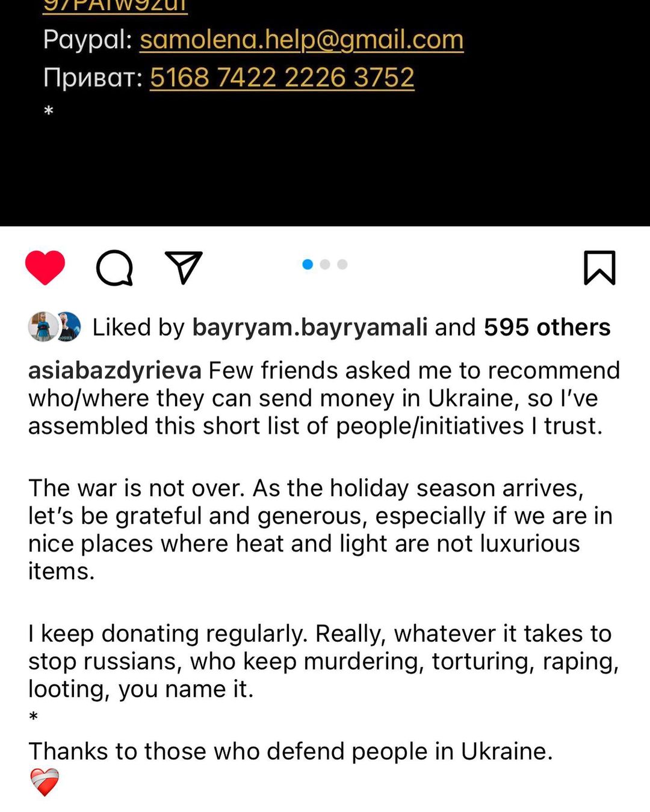
Task: Share the post using the paper plane icon
Action: (184, 267)
